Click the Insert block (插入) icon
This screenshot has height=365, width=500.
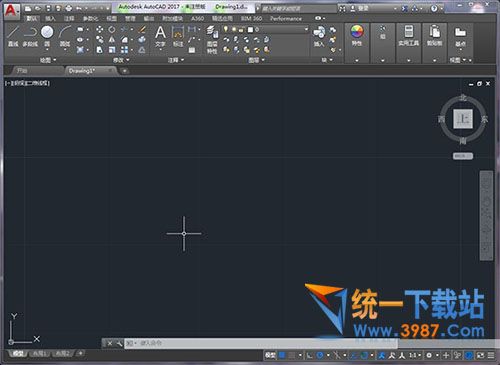tap(319, 36)
